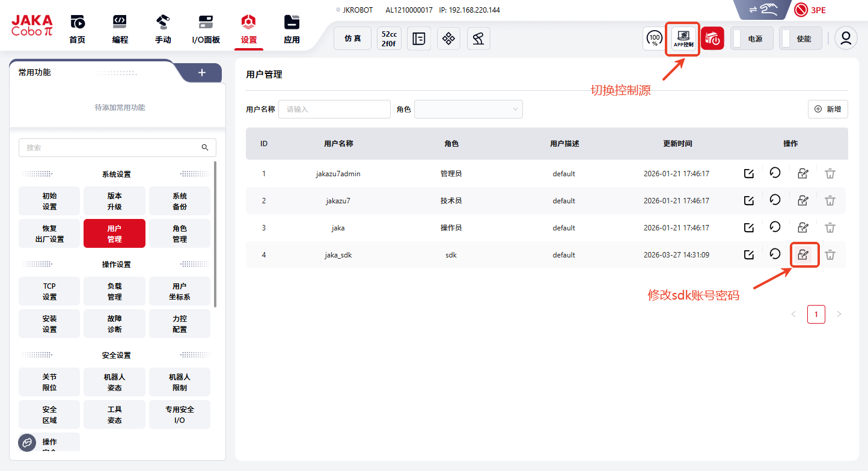Image resolution: width=868 pixels, height=471 pixels.
Task: Open change password for jaka_sdk user
Action: point(802,255)
